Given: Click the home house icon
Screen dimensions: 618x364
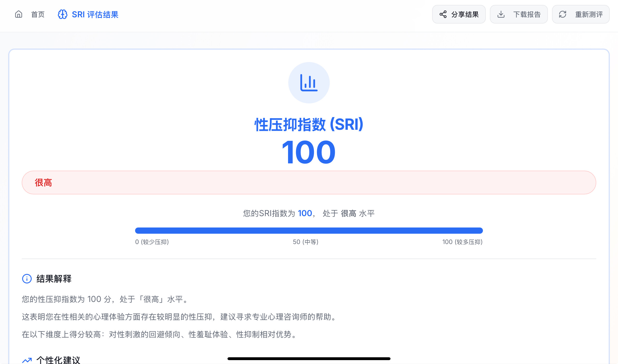Looking at the screenshot, I should pos(19,14).
